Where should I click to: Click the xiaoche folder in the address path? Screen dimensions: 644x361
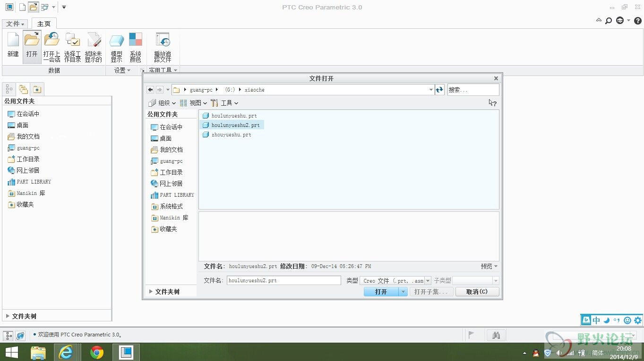(255, 90)
